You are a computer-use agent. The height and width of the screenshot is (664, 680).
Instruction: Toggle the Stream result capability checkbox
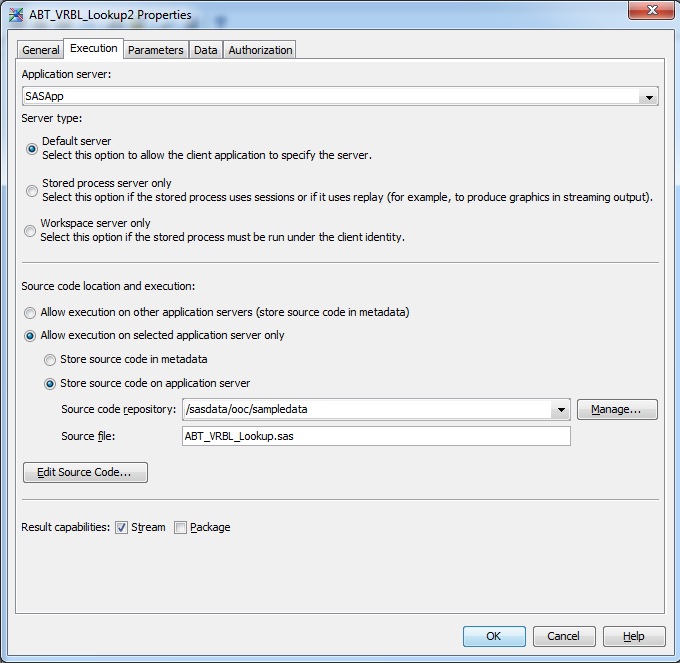pos(121,527)
